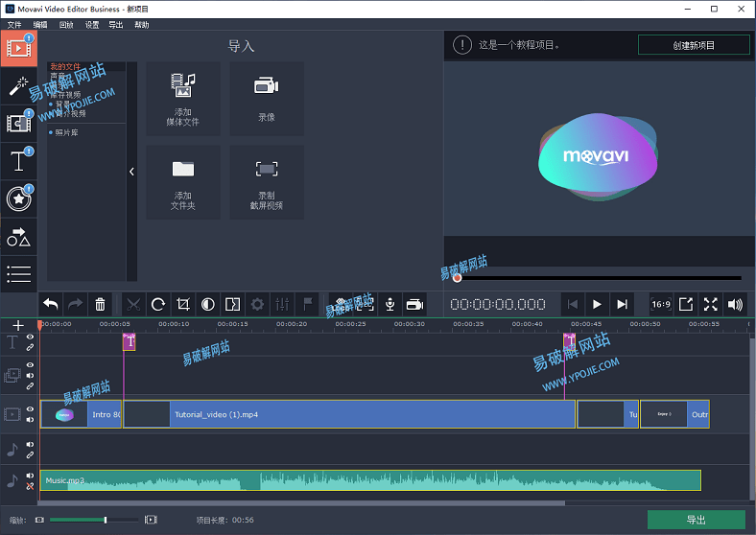Viewport: 756px width, 535px height.
Task: Adjust the timeline zoom slider
Action: 94,520
